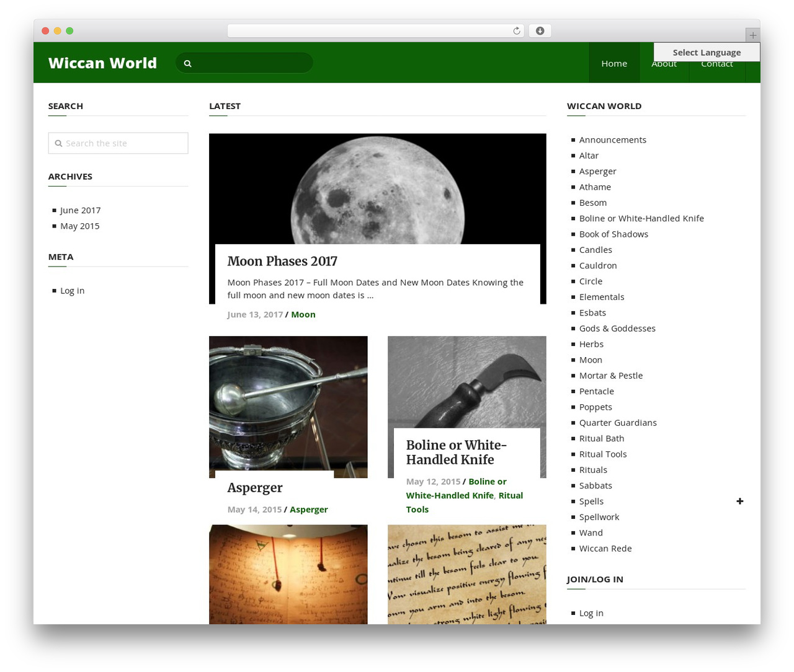794x672 pixels.
Task: Click the browser reload icon
Action: pos(516,31)
